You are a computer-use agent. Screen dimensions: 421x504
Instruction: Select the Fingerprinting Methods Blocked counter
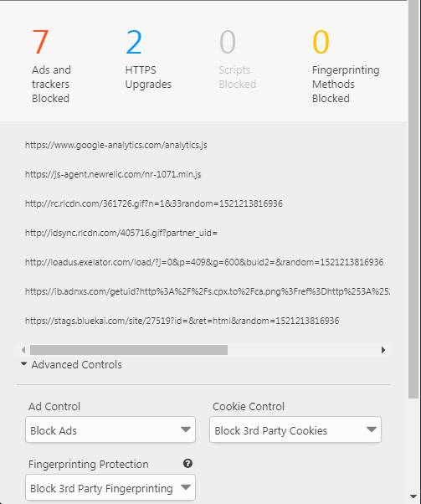point(346,66)
